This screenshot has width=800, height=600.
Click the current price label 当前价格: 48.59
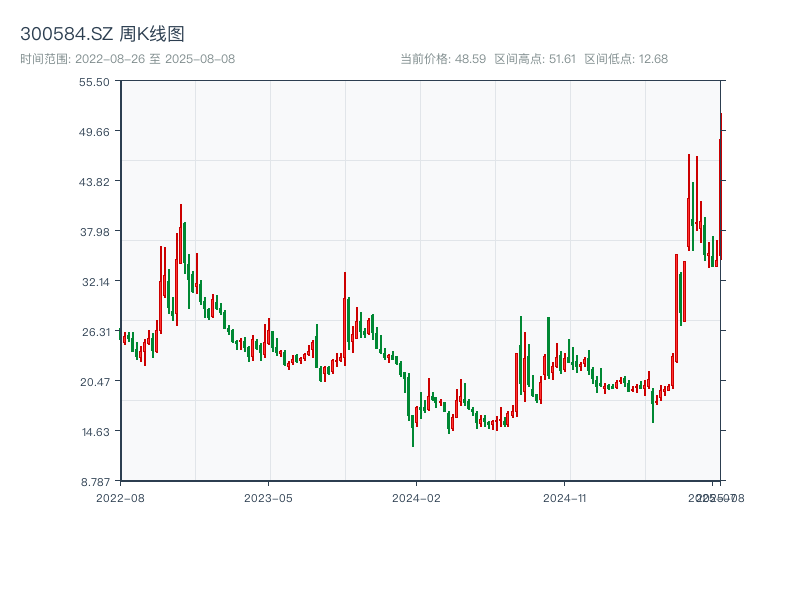[x=443, y=59]
